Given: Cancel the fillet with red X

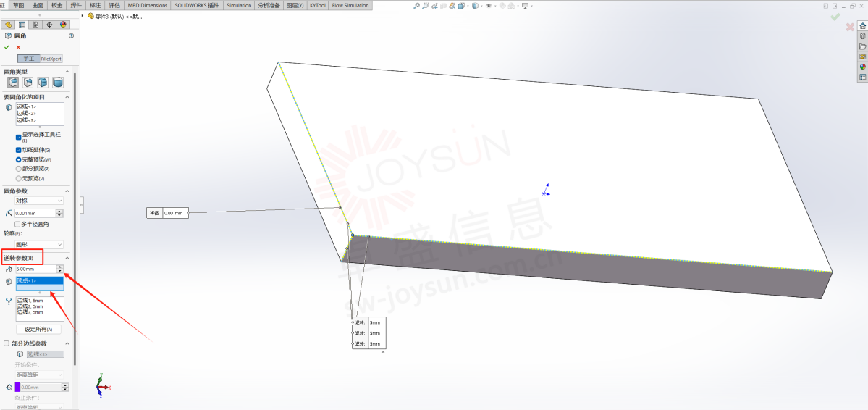Looking at the screenshot, I should coord(18,47).
